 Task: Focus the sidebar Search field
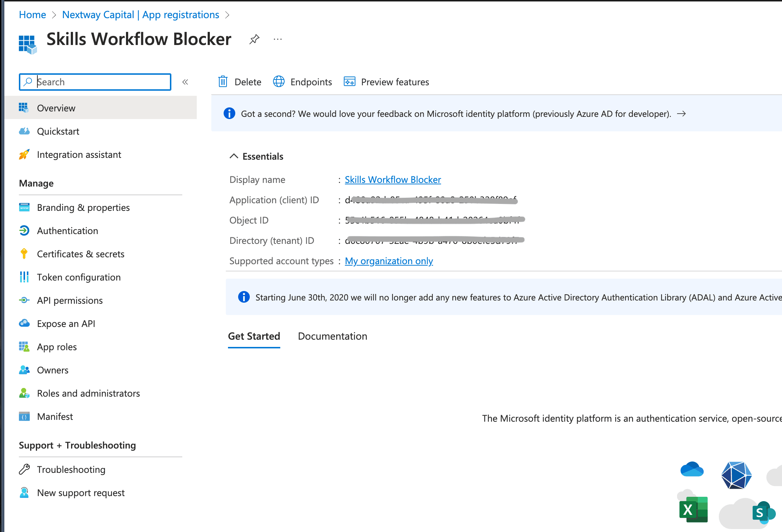point(102,82)
